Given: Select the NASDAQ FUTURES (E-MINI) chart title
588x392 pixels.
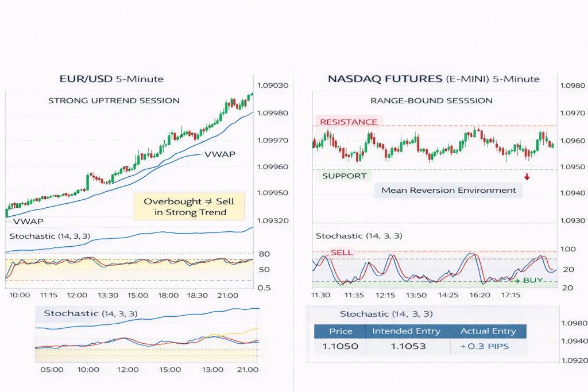Looking at the screenshot, I should pyautogui.click(x=434, y=79).
